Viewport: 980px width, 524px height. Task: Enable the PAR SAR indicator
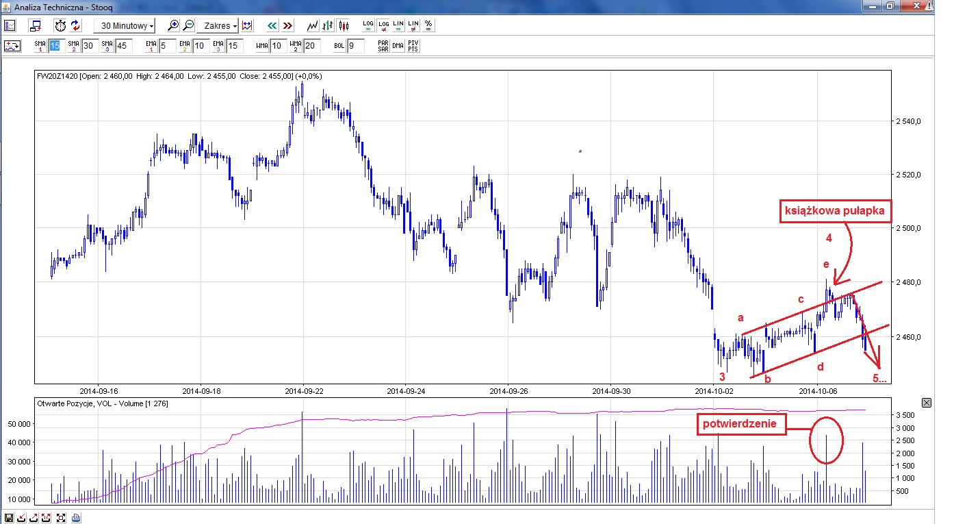(x=383, y=46)
